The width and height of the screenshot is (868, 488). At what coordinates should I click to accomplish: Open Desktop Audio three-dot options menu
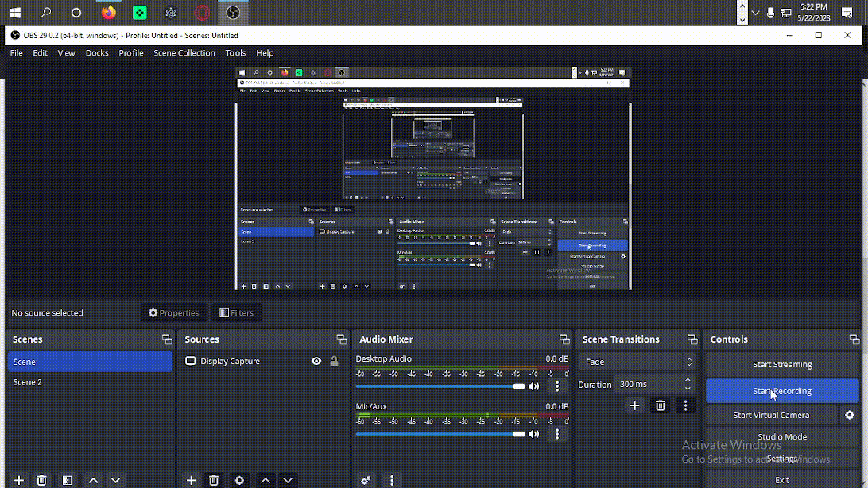[x=557, y=386]
